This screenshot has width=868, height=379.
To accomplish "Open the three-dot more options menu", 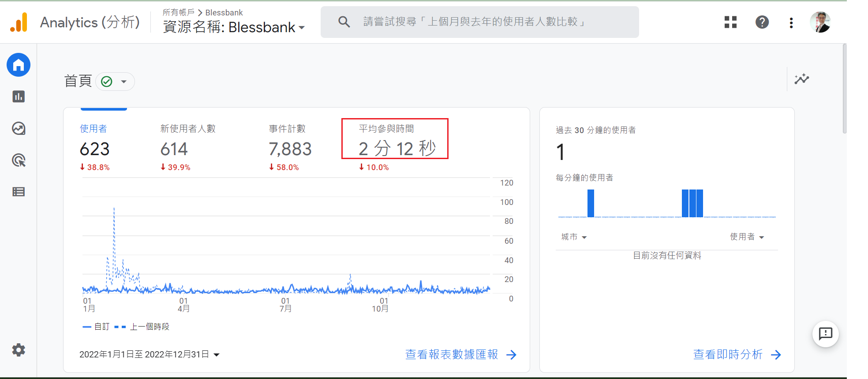I will click(x=791, y=22).
